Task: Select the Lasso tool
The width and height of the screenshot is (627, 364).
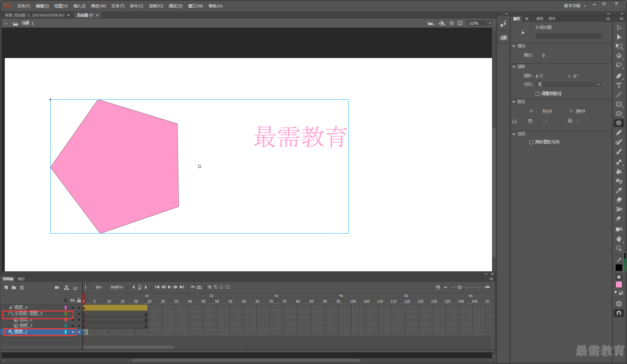Action: (619, 65)
